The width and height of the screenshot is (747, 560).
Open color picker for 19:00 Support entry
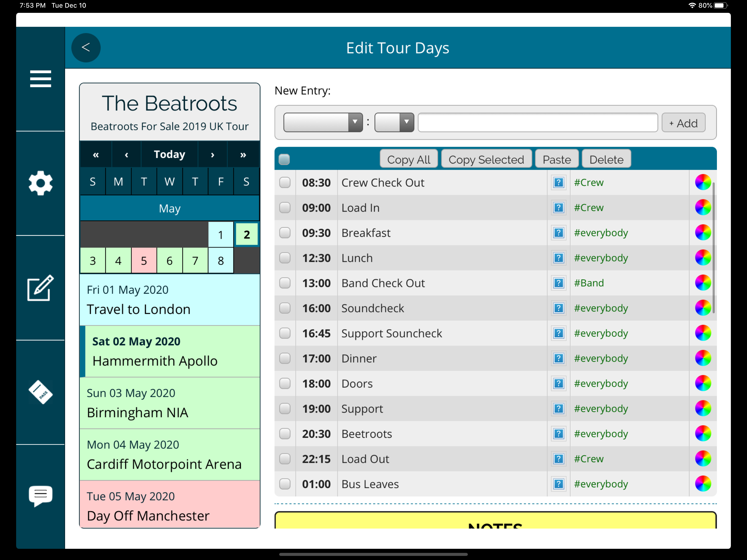point(703,409)
